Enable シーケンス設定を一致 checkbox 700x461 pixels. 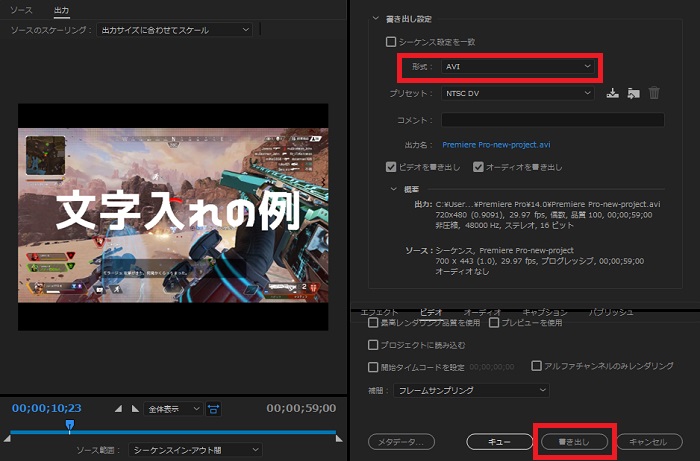(391, 42)
